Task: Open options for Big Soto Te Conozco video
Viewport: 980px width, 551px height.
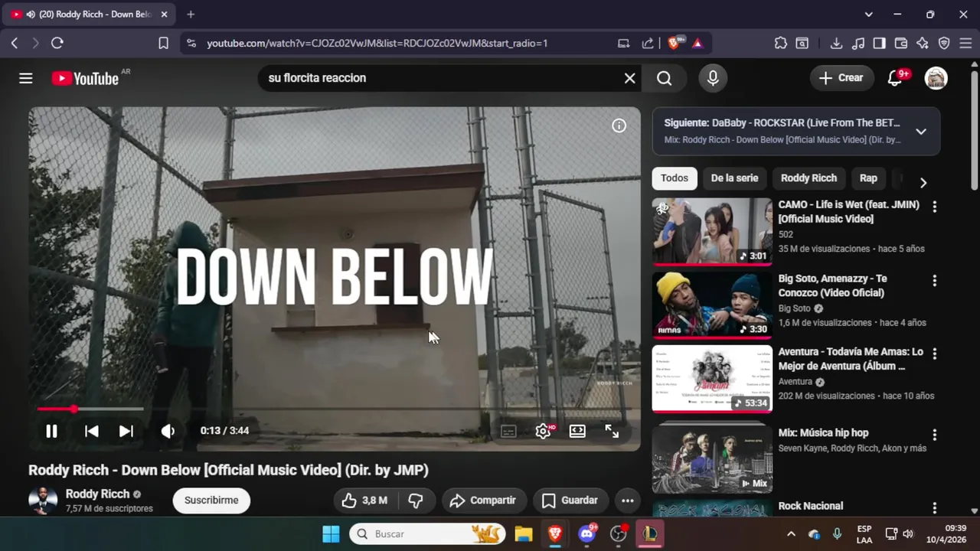Action: coord(934,281)
